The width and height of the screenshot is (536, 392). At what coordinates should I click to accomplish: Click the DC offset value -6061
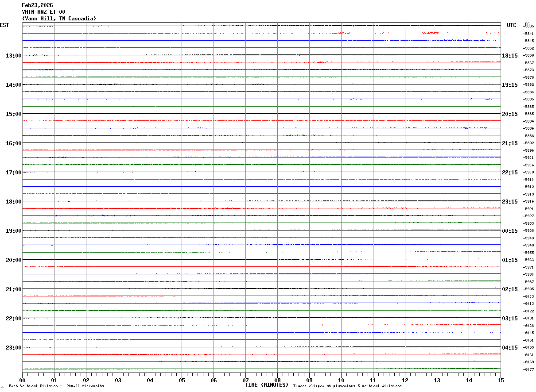(x=528, y=355)
